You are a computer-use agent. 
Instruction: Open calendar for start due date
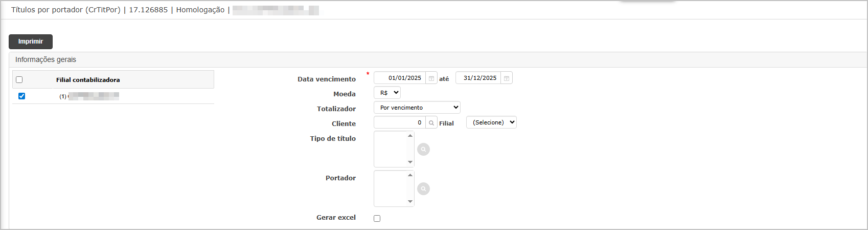(431, 78)
